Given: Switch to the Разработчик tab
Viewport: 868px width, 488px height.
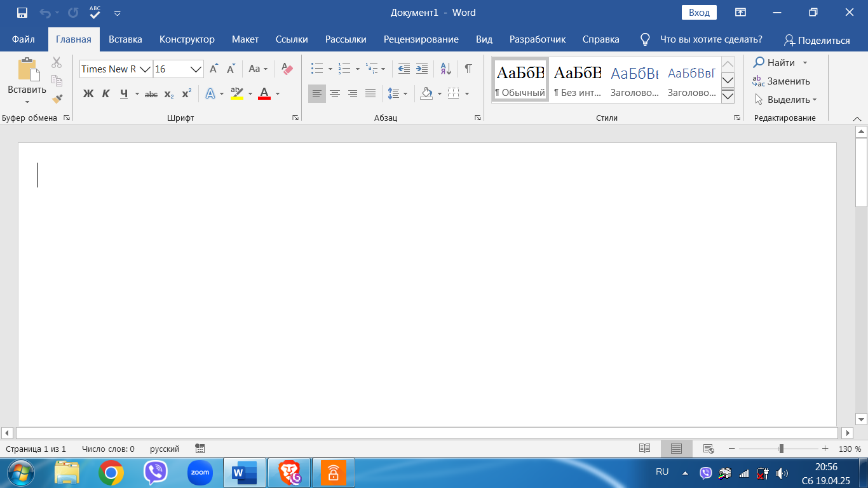Looking at the screenshot, I should click(x=538, y=39).
